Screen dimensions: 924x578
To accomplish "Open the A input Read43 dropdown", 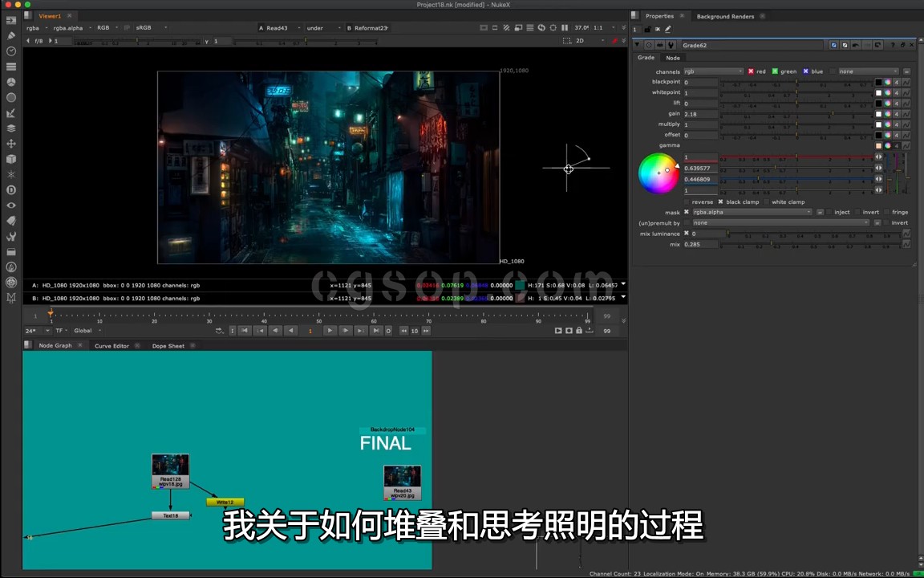I will (280, 28).
